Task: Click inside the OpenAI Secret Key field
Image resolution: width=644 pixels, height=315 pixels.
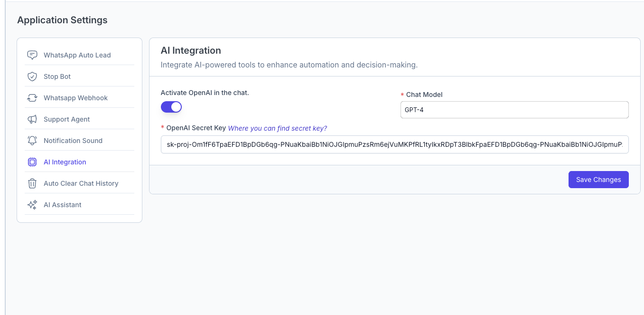Action: (394, 144)
